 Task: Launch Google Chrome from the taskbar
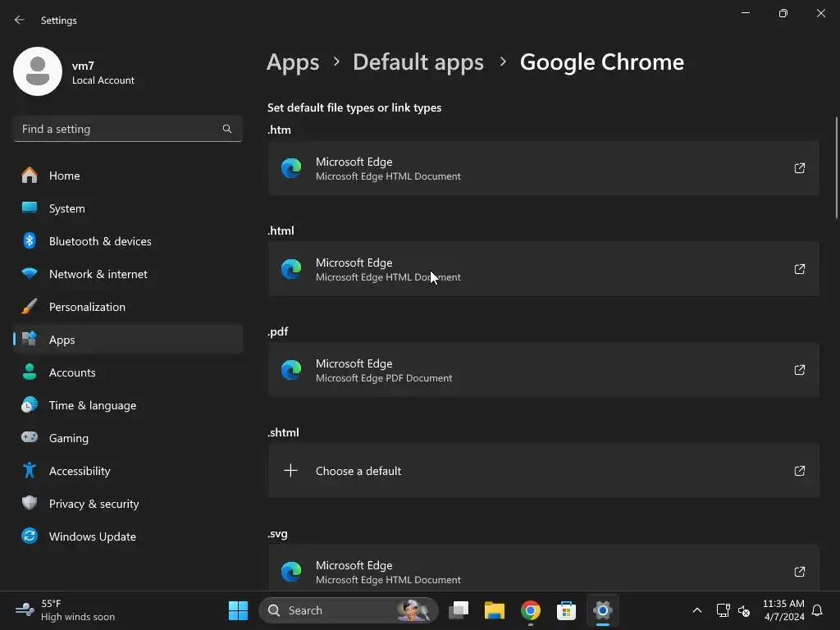531,610
